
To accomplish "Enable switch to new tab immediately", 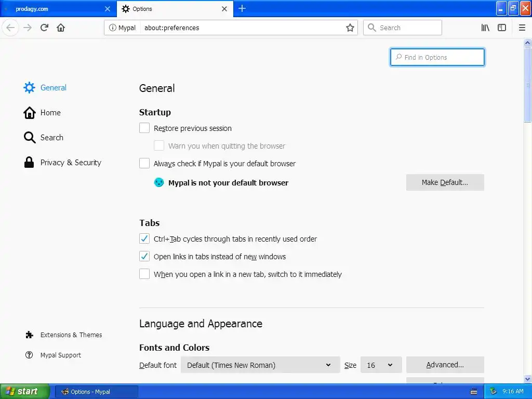I will (x=144, y=274).
